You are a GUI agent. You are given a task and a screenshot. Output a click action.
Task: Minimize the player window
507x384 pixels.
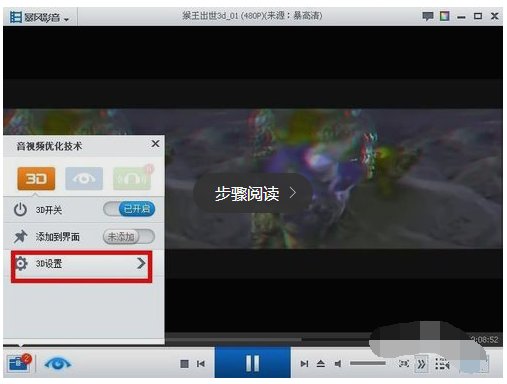coord(461,17)
